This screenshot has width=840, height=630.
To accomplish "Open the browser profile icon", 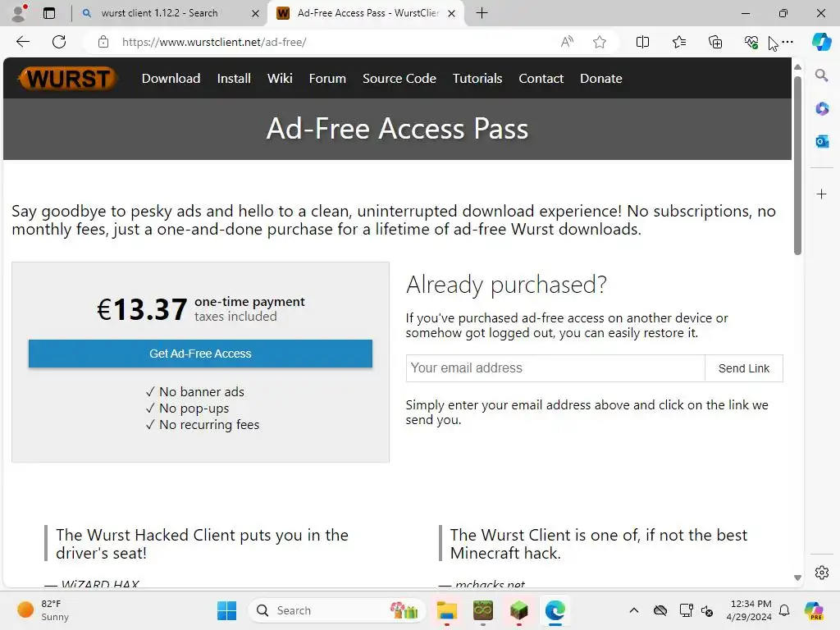I will pos(20,13).
